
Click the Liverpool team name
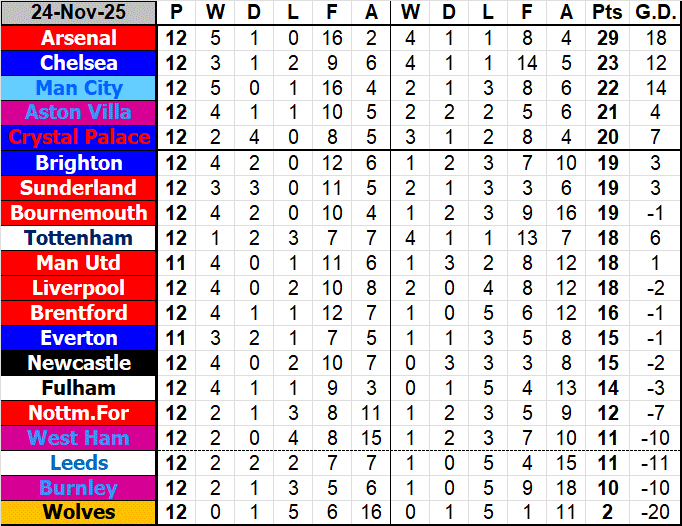pyautogui.click(x=79, y=288)
